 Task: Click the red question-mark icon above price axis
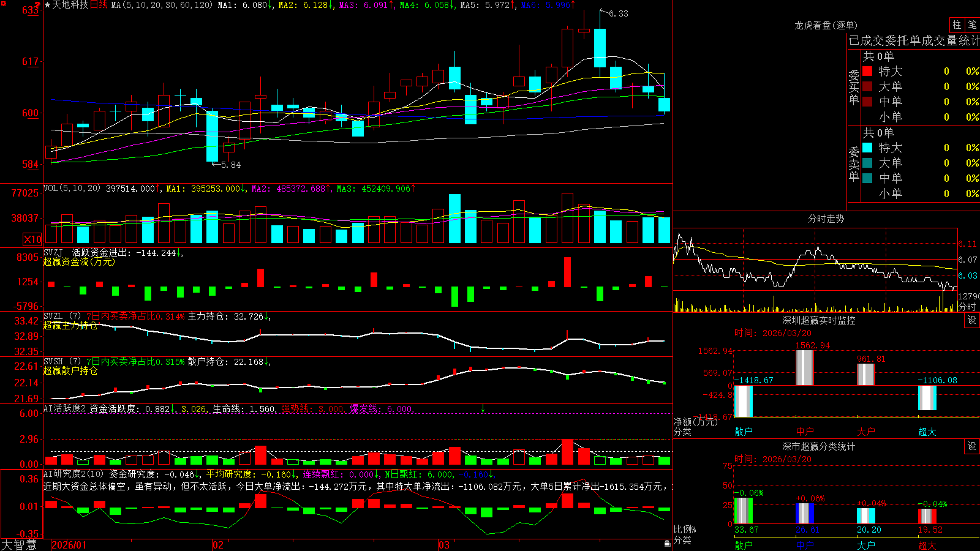click(x=38, y=5)
